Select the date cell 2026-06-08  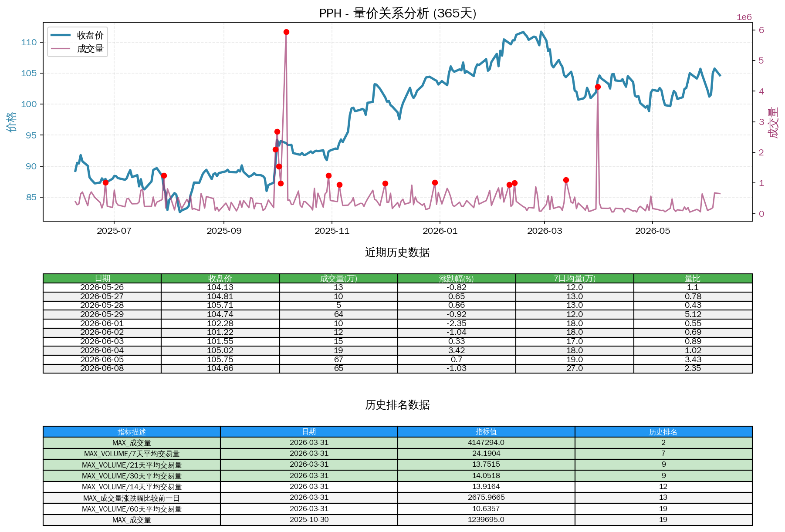point(102,368)
